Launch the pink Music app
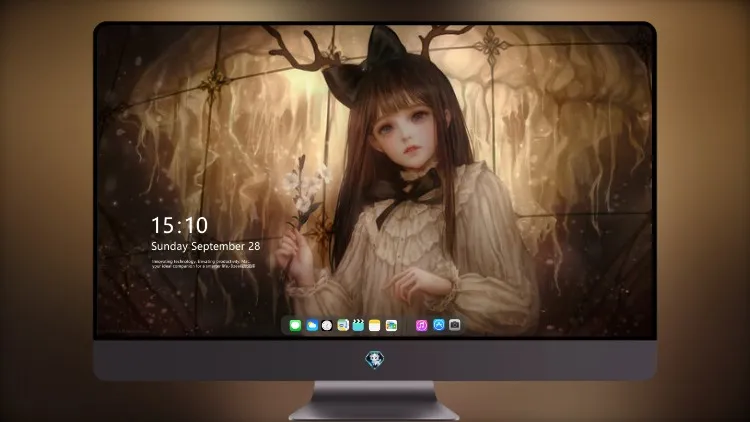Viewport: 750px width, 422px height. tap(421, 325)
